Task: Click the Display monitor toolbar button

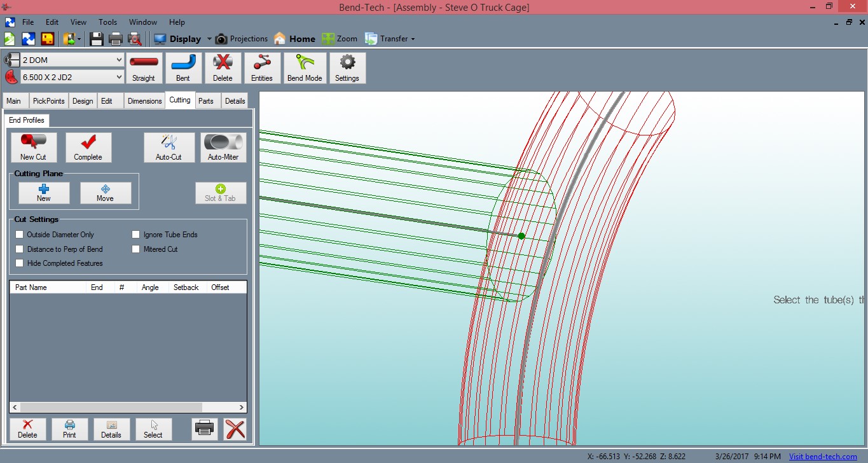Action: pyautogui.click(x=177, y=39)
